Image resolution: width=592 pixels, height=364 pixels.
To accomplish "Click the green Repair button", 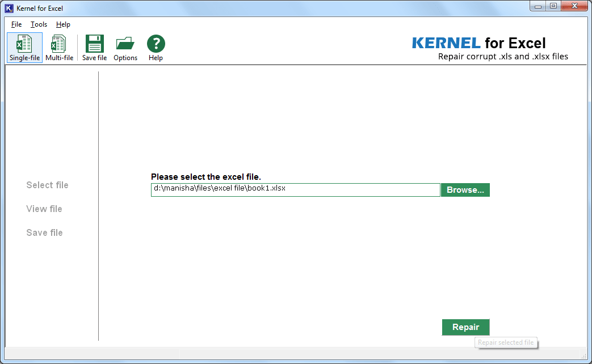I will pyautogui.click(x=465, y=327).
